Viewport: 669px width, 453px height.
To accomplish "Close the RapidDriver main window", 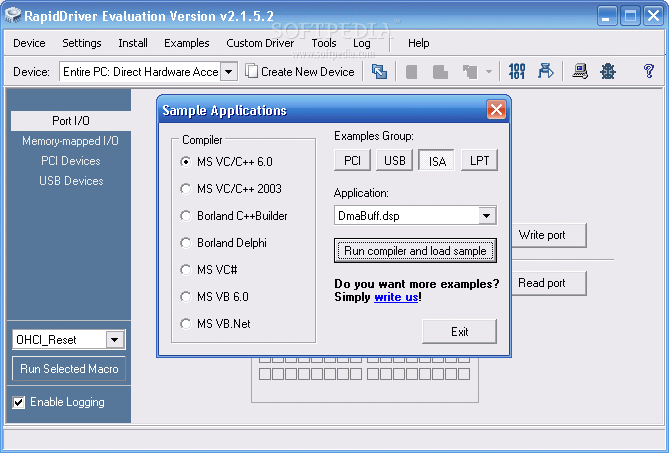I will tap(654, 16).
